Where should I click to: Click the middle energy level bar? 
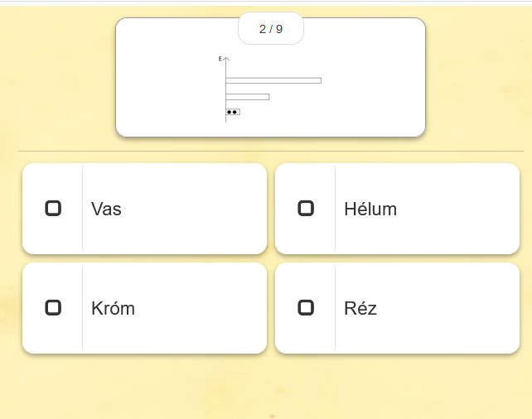(247, 97)
